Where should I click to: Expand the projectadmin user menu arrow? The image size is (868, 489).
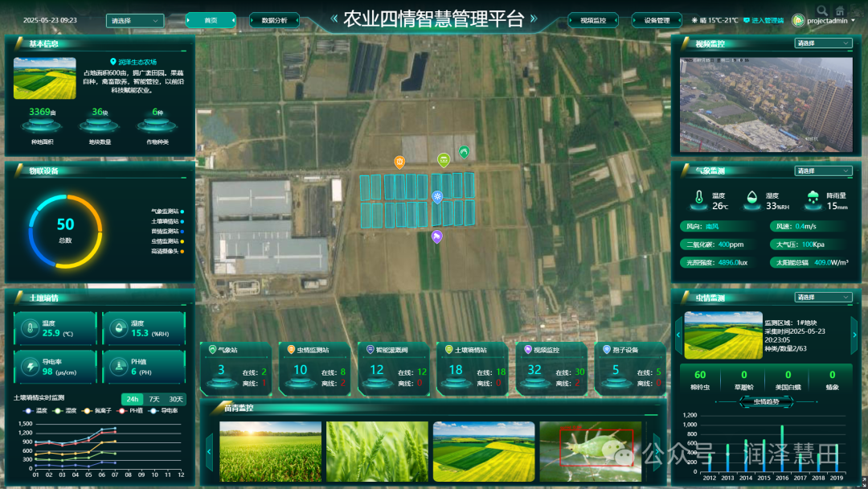click(853, 20)
